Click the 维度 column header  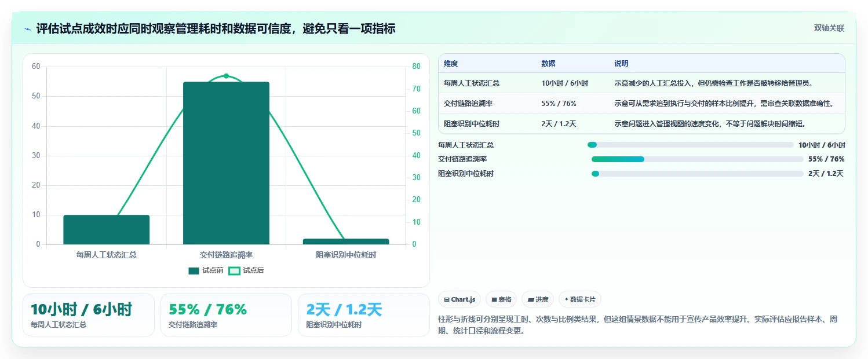451,64
